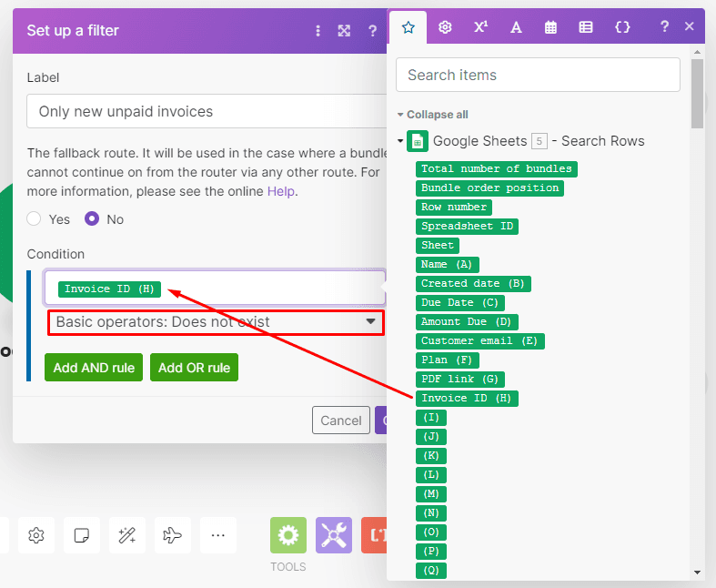Image resolution: width=716 pixels, height=588 pixels.
Task: Collapse the Google Sheets Search Rows group
Action: [x=401, y=141]
